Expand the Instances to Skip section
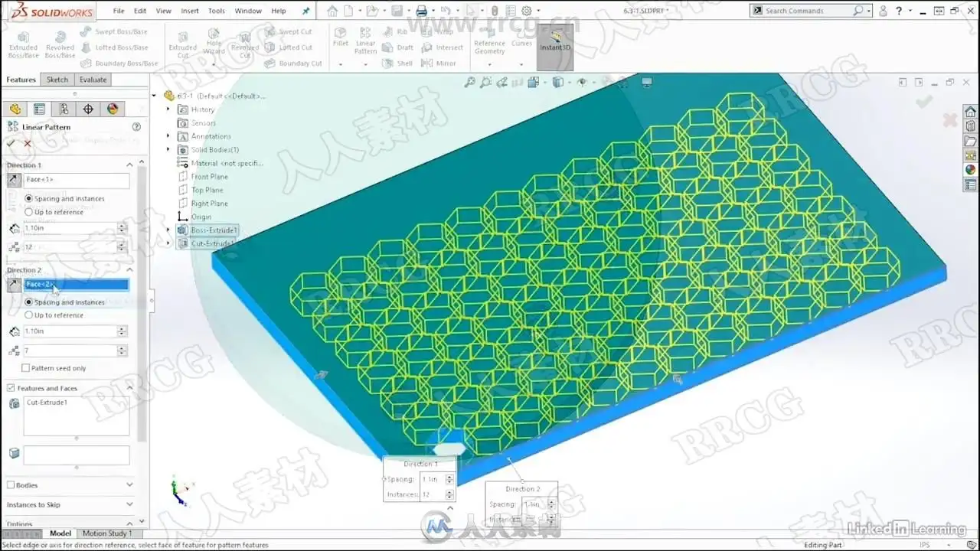 [129, 505]
